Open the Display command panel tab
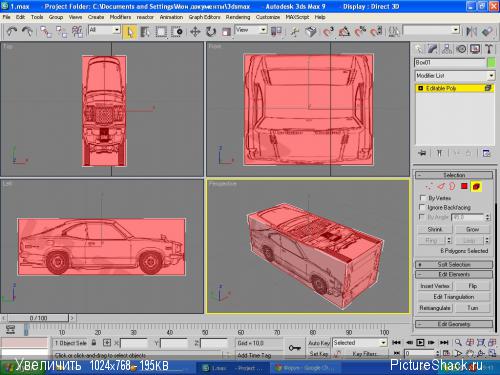The width and height of the screenshot is (500, 375). [x=475, y=49]
